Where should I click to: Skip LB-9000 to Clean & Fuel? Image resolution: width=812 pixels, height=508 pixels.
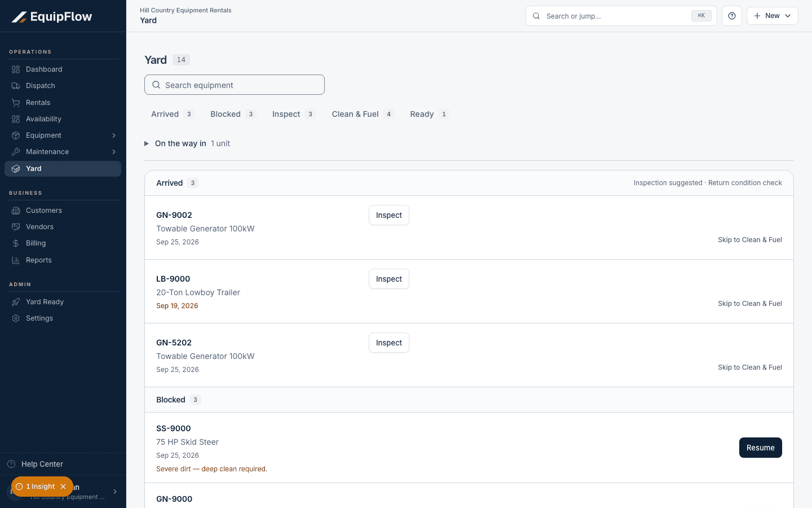[x=750, y=304]
